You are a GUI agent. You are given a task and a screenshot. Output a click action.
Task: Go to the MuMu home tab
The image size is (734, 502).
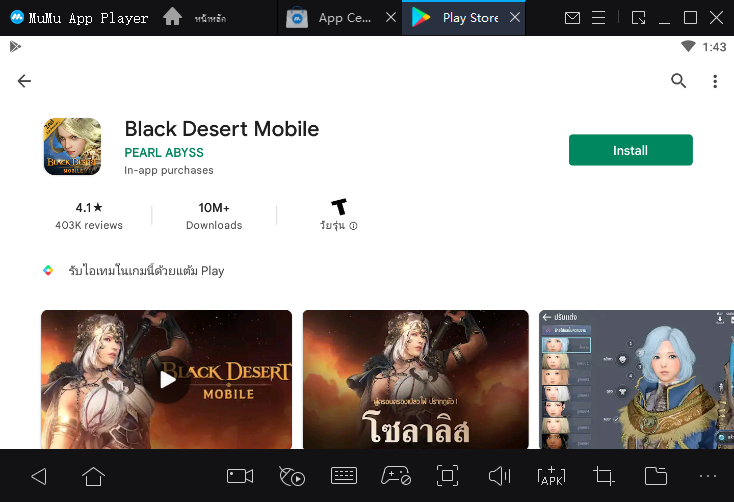tap(194, 18)
